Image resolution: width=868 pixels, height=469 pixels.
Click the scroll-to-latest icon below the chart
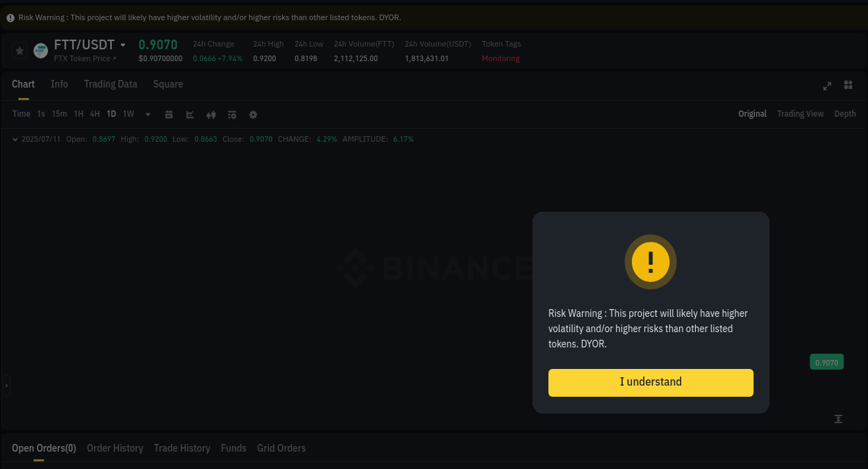pyautogui.click(x=838, y=419)
